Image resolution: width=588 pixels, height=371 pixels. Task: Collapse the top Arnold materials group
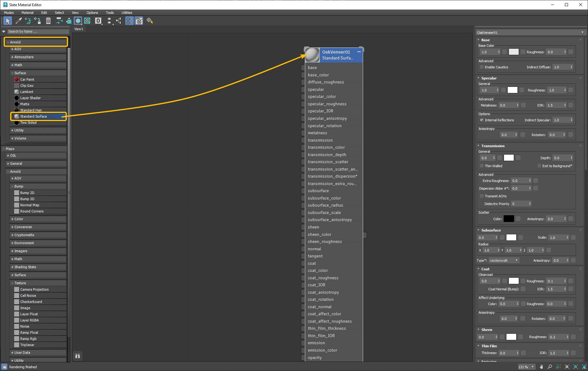point(8,42)
